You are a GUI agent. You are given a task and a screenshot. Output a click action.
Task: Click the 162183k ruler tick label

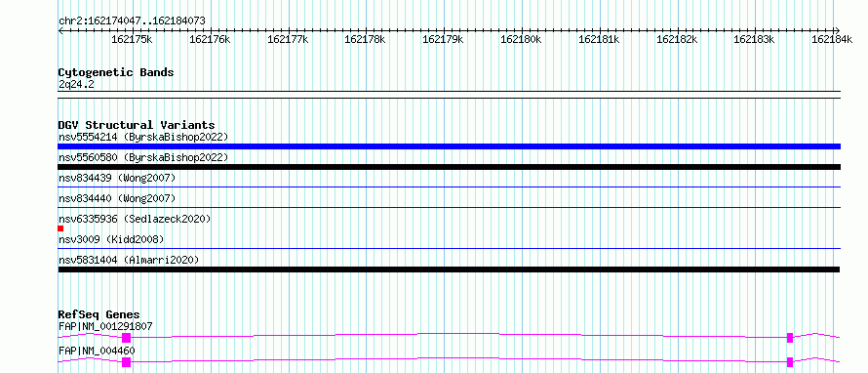[754, 39]
